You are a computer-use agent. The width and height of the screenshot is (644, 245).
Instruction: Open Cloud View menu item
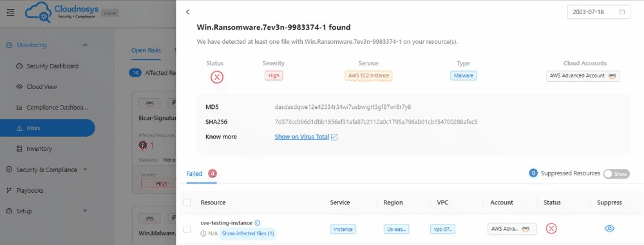pyautogui.click(x=42, y=87)
